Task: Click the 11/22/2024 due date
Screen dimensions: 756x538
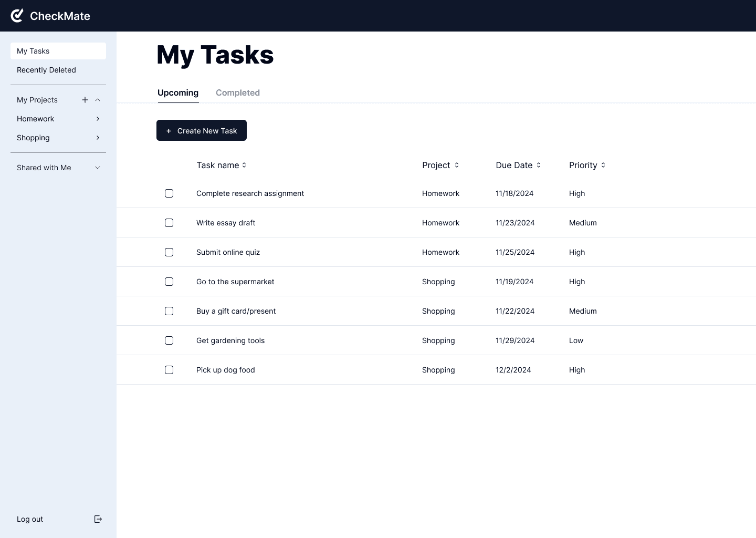Action: [515, 311]
